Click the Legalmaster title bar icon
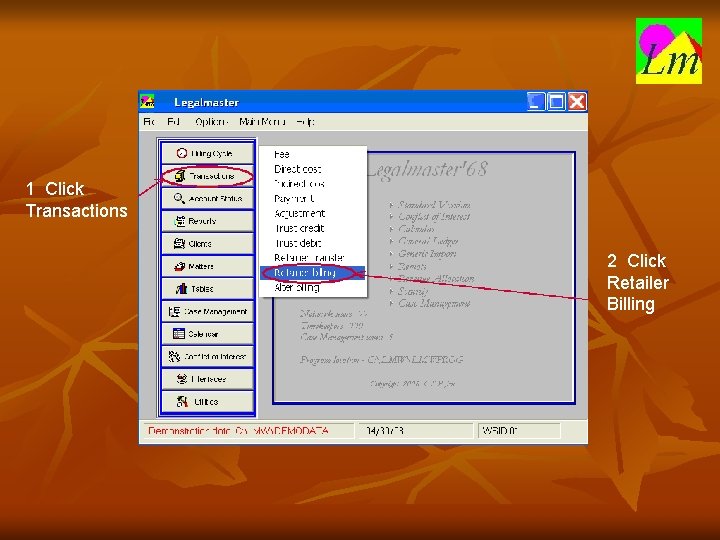The image size is (720, 540). click(147, 101)
